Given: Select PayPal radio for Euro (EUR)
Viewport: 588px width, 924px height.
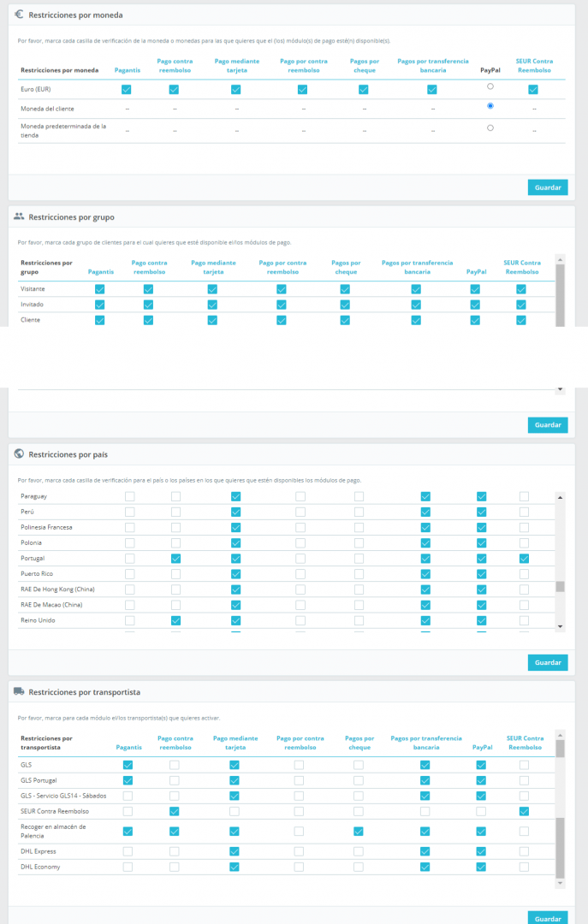Looking at the screenshot, I should (490, 86).
